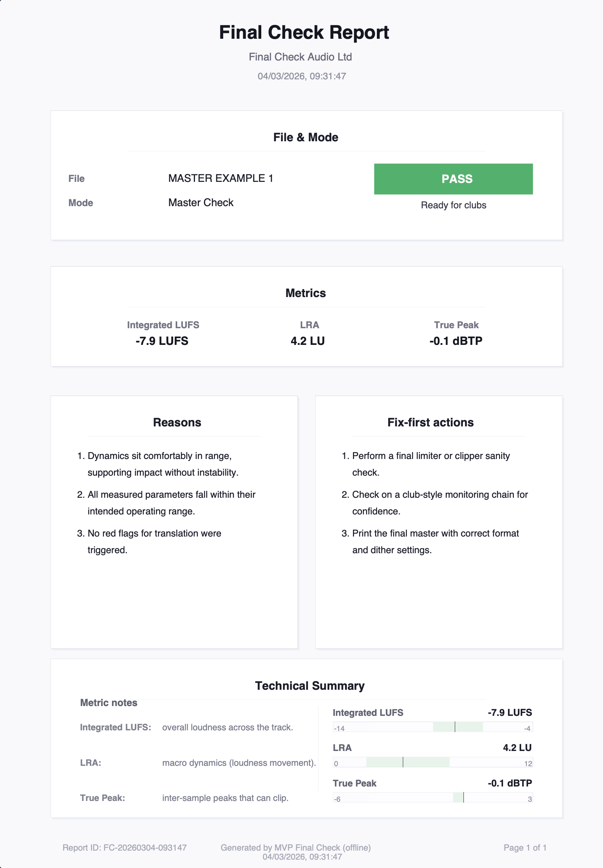This screenshot has width=603, height=868.
Task: Click the Report ID in the footer
Action: (x=124, y=848)
